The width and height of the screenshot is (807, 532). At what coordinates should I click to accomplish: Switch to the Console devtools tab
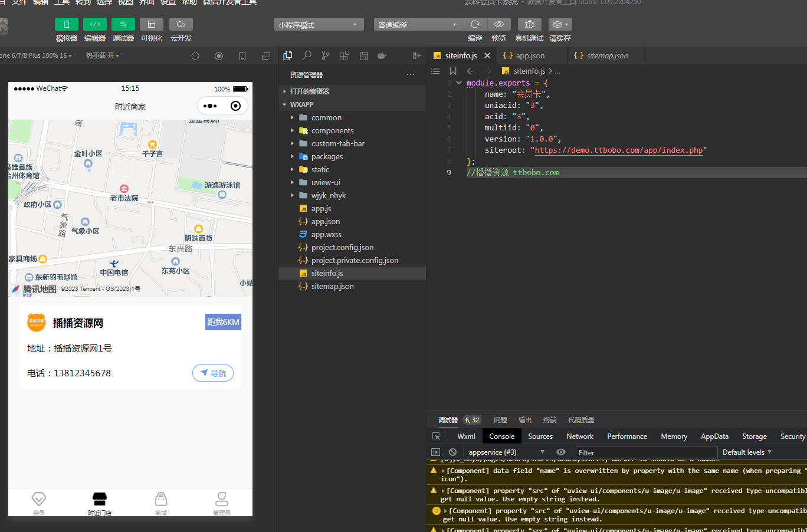pyautogui.click(x=502, y=436)
